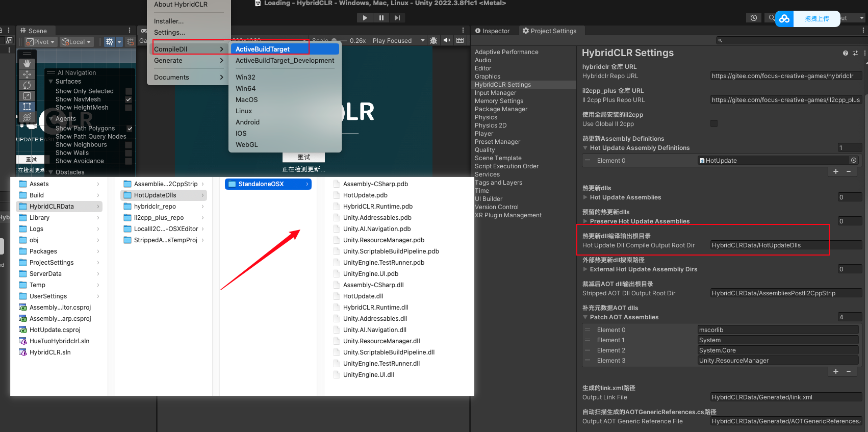The width and height of the screenshot is (868, 432).
Task: Select HotUpdate.dll file in Finder
Action: coord(363,296)
